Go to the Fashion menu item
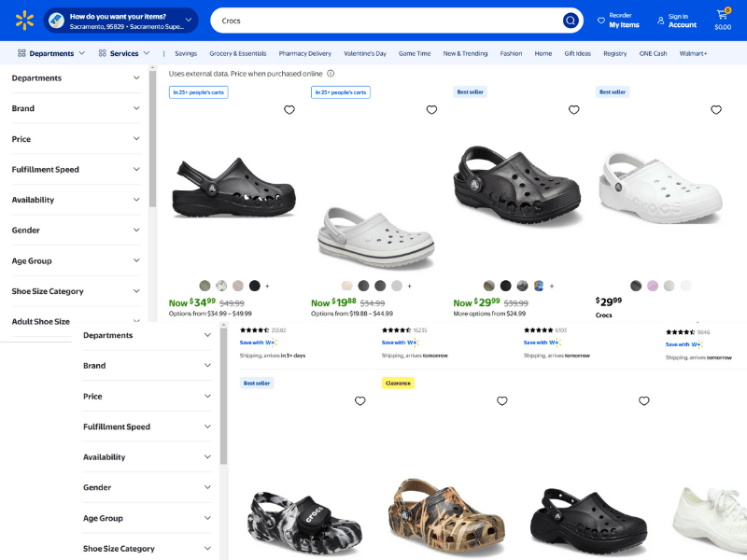 [x=511, y=53]
